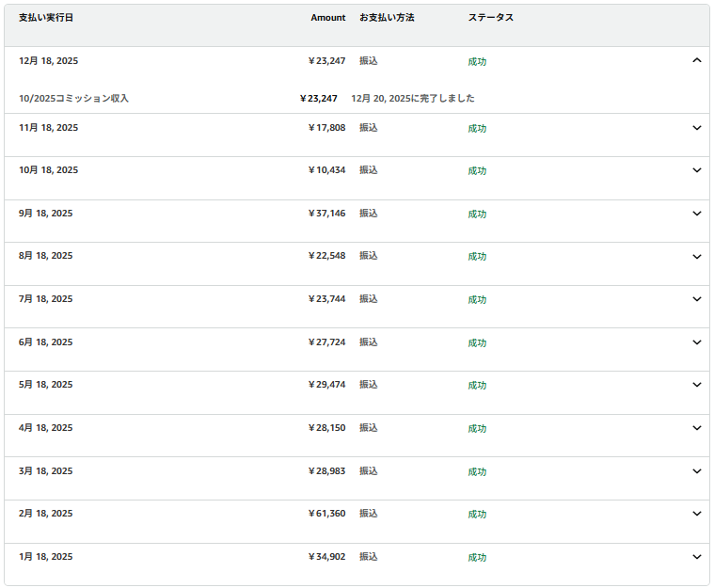The height and width of the screenshot is (588, 714).
Task: Select the 10/2025コミッション収入 detail line
Action: tap(74, 98)
